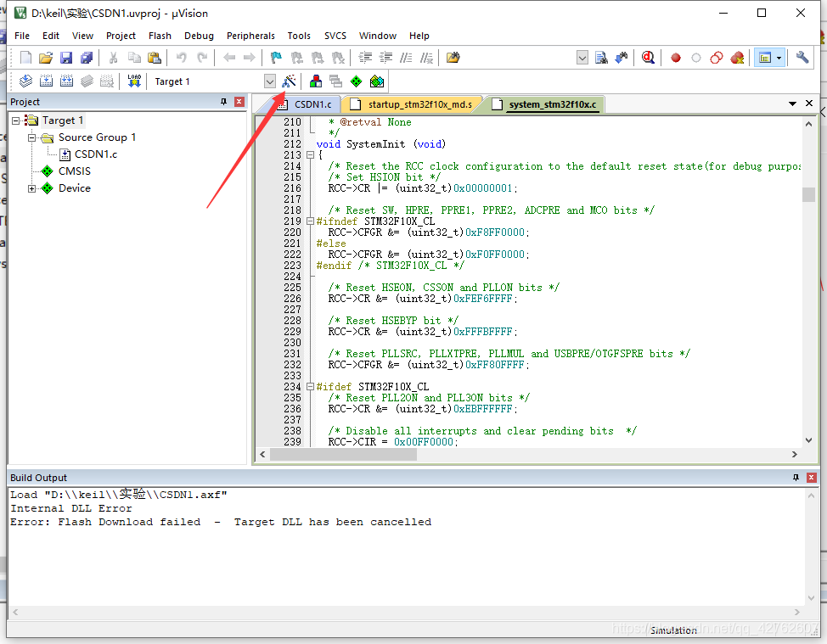Kill all breakpoints icon
The width and height of the screenshot is (827, 644).
[x=737, y=58]
